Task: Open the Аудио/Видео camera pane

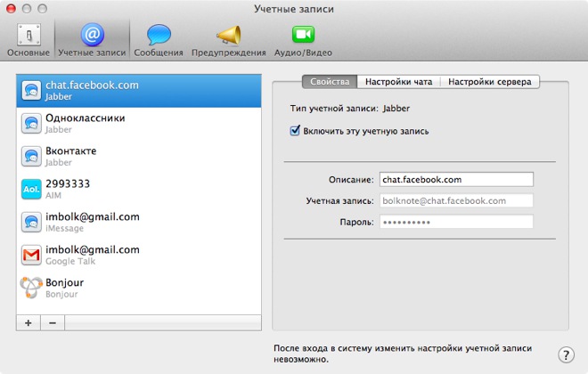Action: tap(303, 40)
